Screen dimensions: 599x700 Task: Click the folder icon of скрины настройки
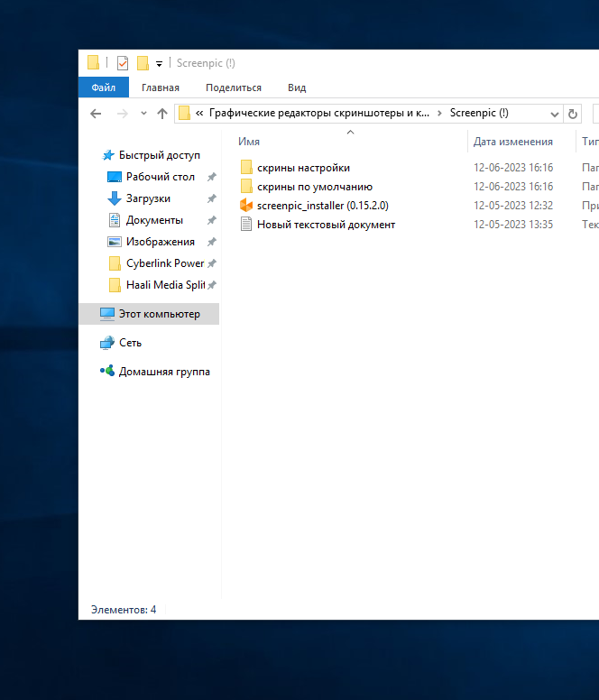[x=246, y=168]
